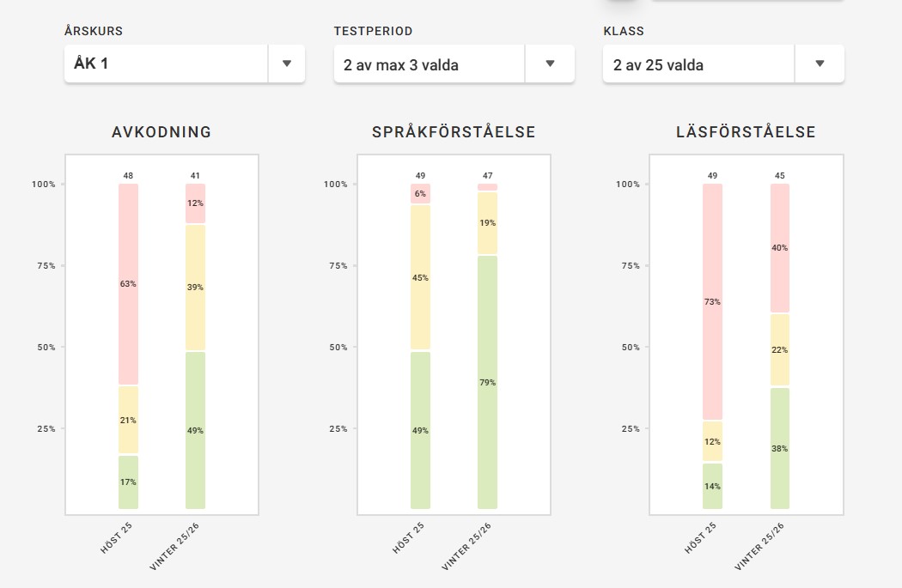Click green 49% segment in Avkodning Vinter bar
The width and height of the screenshot is (902, 588).
click(x=195, y=430)
